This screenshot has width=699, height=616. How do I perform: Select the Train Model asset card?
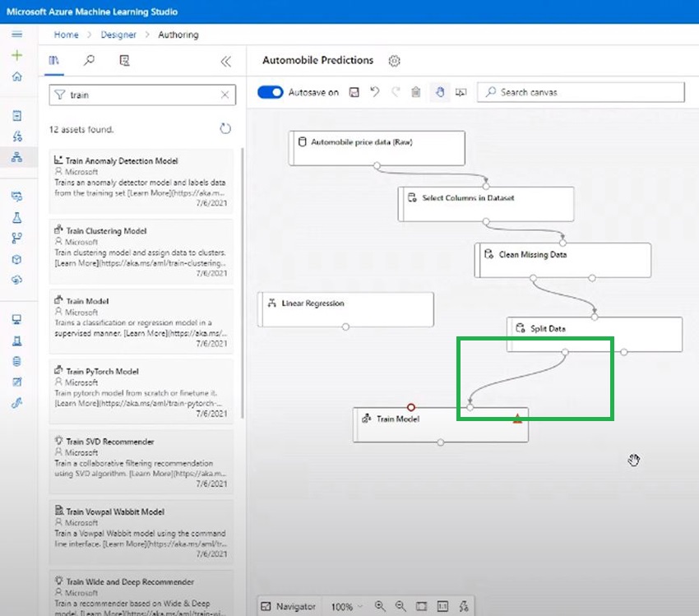[141, 322]
